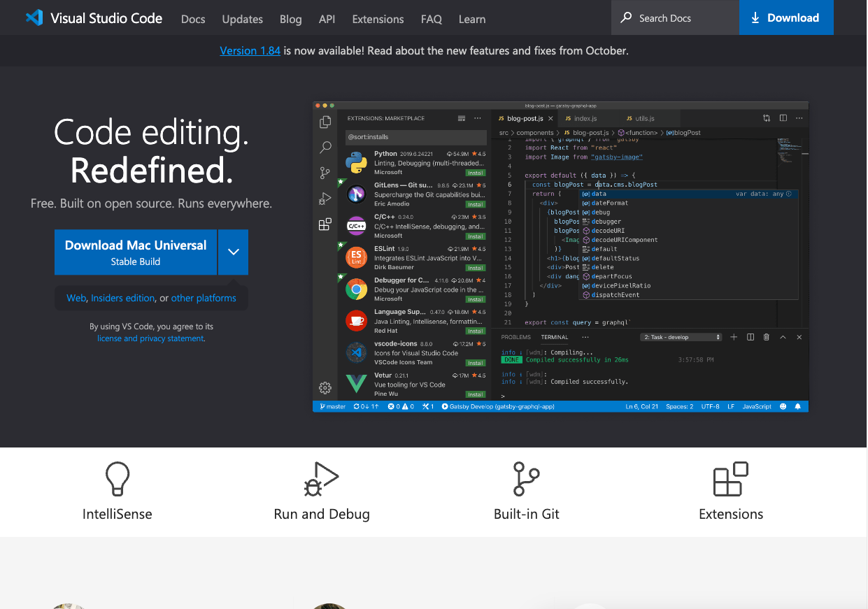Click the vscode-icons extension logo
Image resolution: width=868 pixels, height=609 pixels.
pyautogui.click(x=357, y=352)
